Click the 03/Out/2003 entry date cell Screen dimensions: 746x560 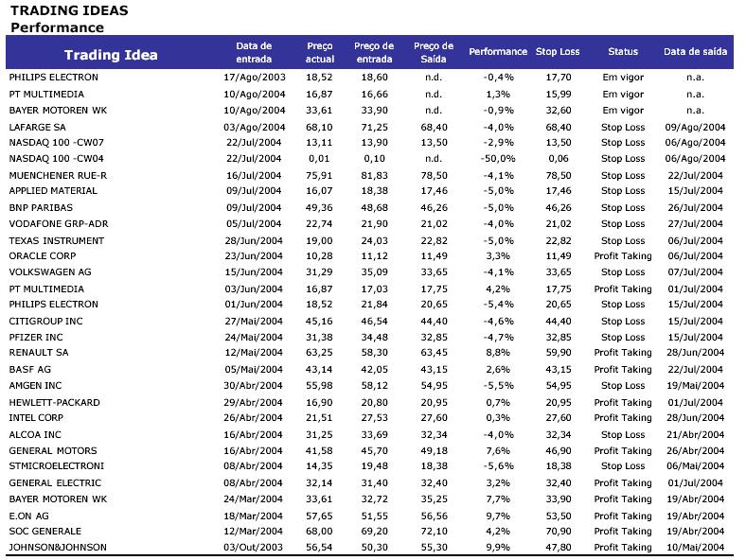click(x=253, y=548)
